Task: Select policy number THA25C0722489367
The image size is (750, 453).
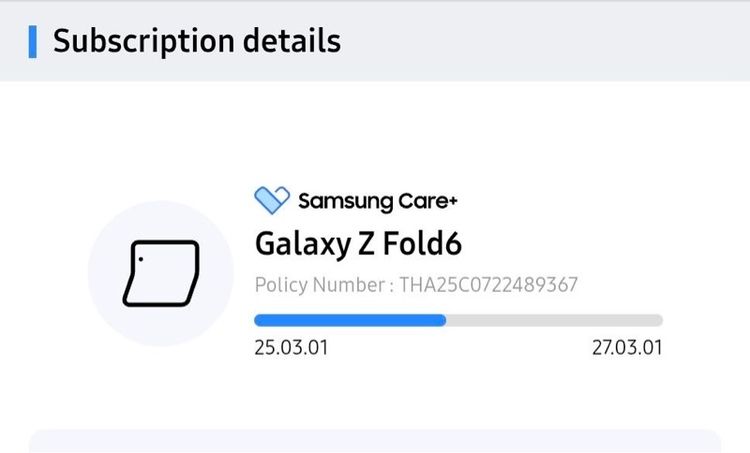Action: pos(488,285)
